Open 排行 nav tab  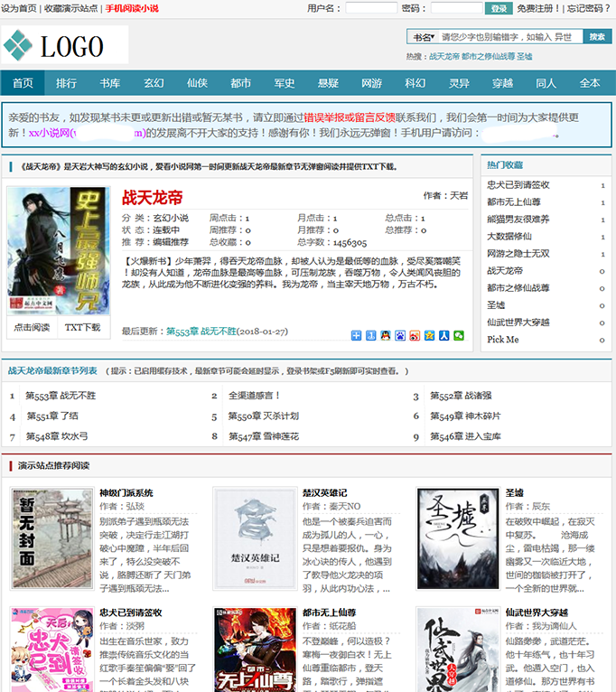[x=66, y=83]
